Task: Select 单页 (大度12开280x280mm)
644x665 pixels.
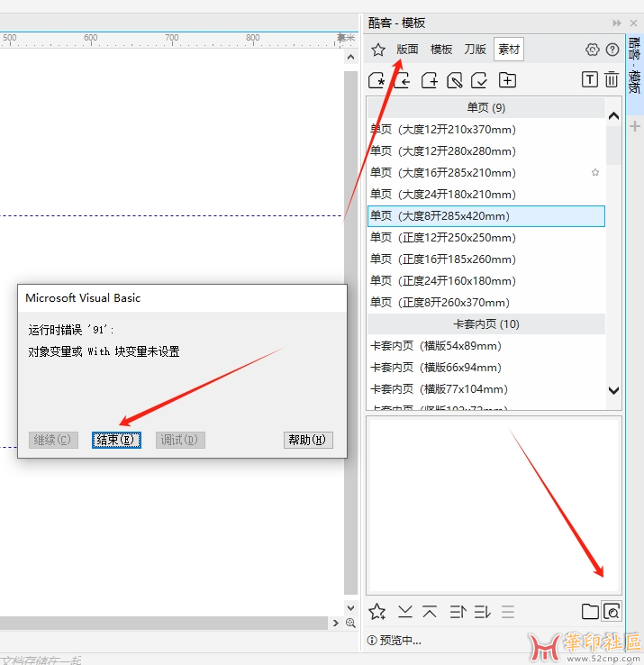Action: [x=485, y=151]
